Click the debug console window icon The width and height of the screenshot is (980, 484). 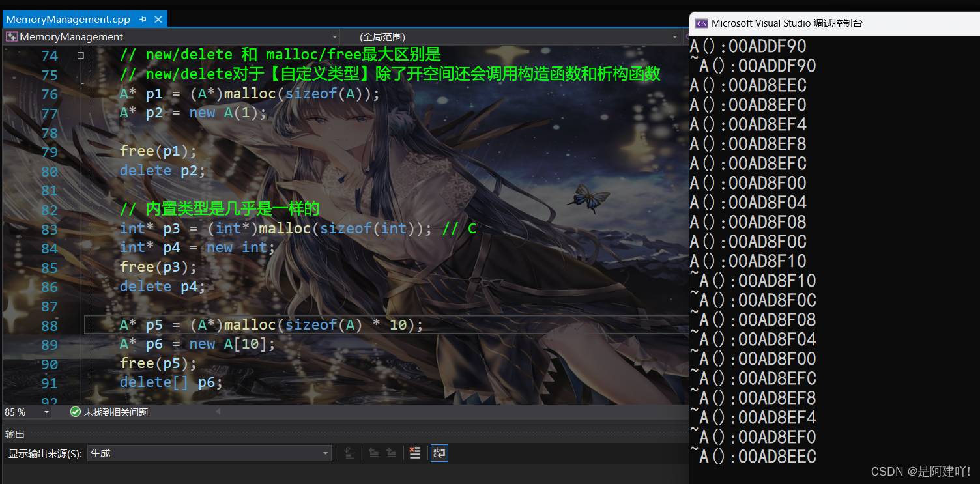point(702,23)
